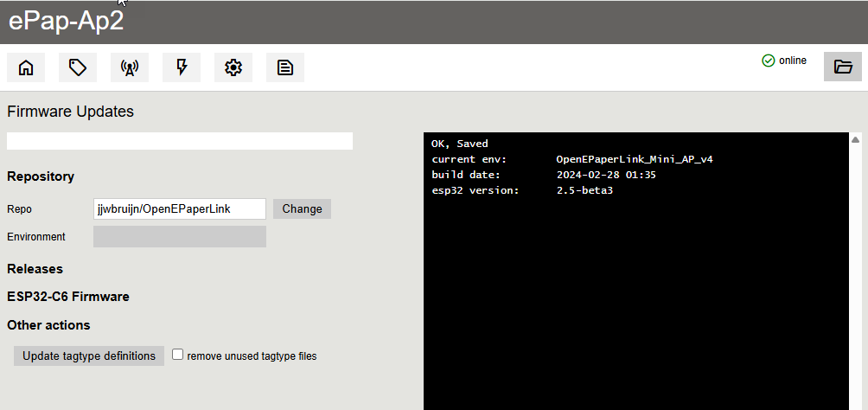
Task: Go to the home page icon
Action: pyautogui.click(x=26, y=67)
